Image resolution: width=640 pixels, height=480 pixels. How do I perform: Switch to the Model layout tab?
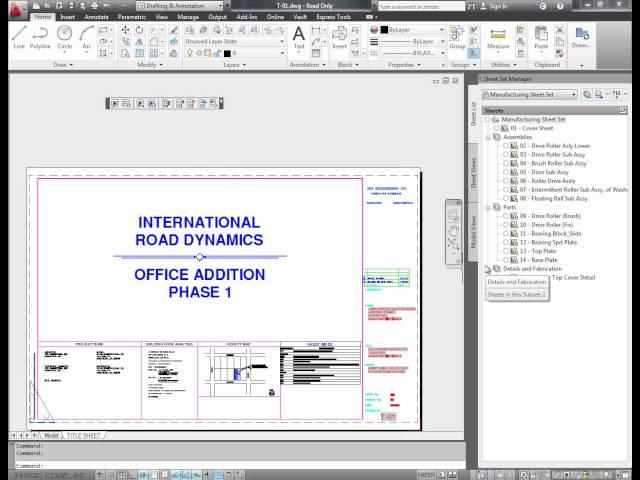coord(51,436)
